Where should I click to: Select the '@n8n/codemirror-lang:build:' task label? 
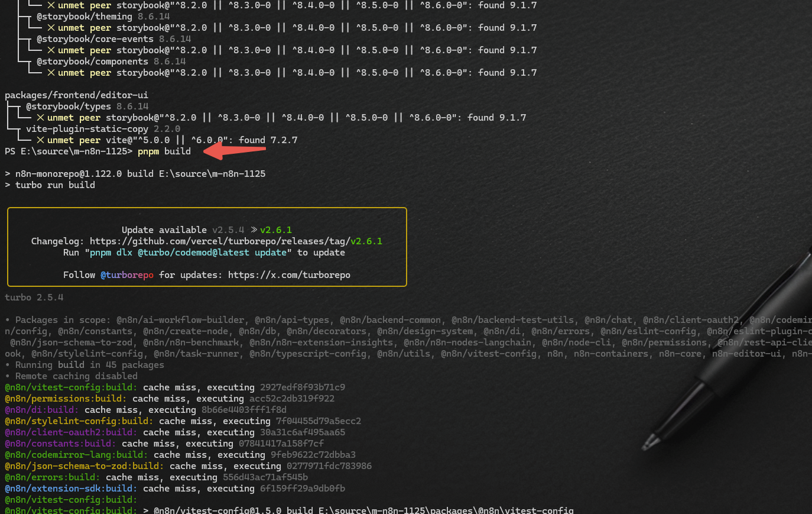coord(76,455)
